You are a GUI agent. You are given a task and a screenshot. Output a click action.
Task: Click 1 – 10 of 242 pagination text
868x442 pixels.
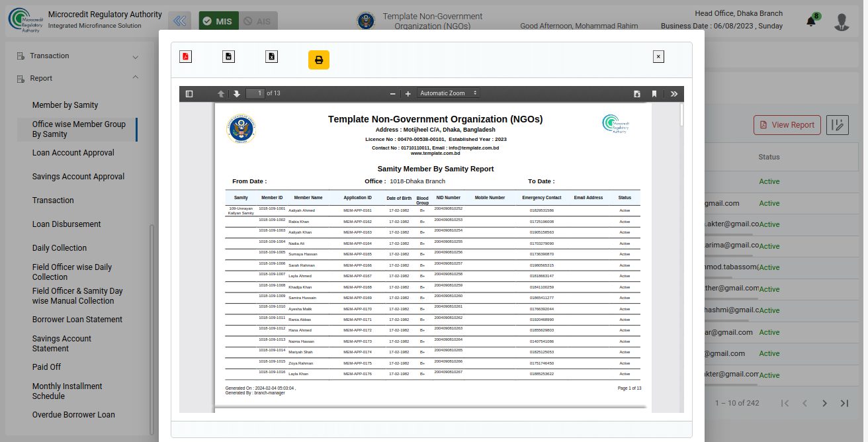click(x=737, y=403)
